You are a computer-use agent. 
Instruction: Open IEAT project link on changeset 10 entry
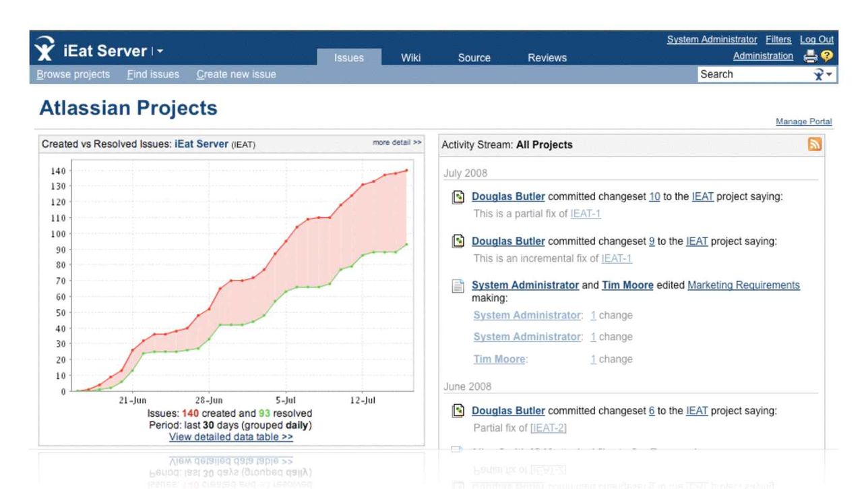click(702, 197)
